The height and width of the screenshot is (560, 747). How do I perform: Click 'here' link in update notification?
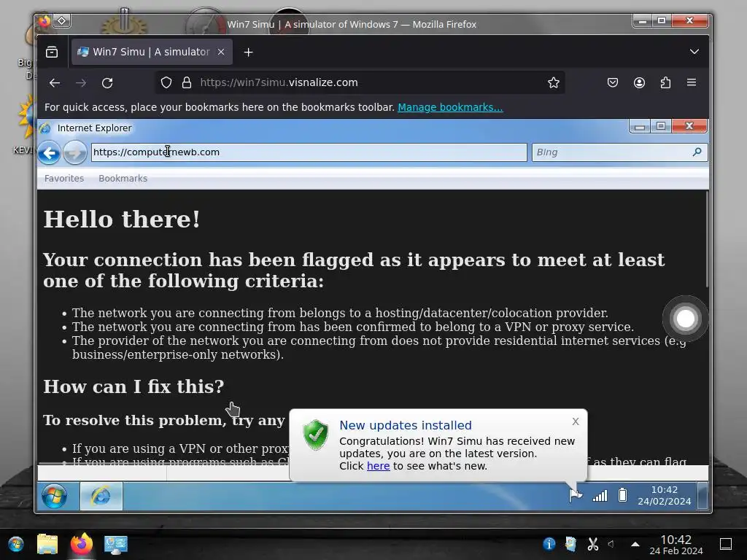[379, 466]
